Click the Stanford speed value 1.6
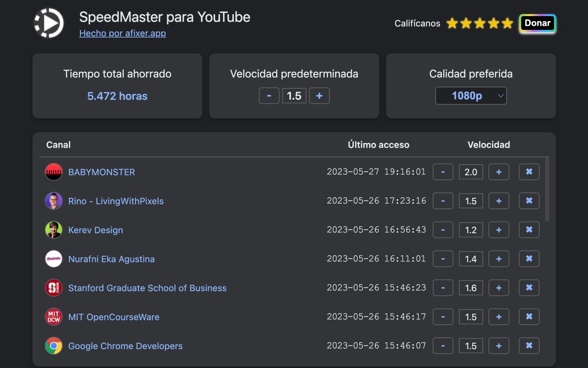This screenshot has width=588, height=368. 471,288
